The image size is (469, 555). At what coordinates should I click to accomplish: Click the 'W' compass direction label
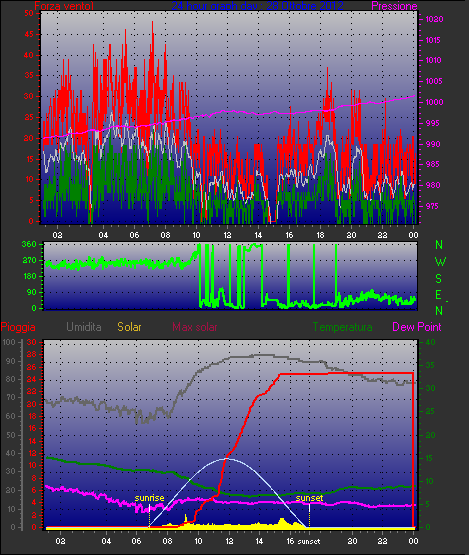(440, 262)
